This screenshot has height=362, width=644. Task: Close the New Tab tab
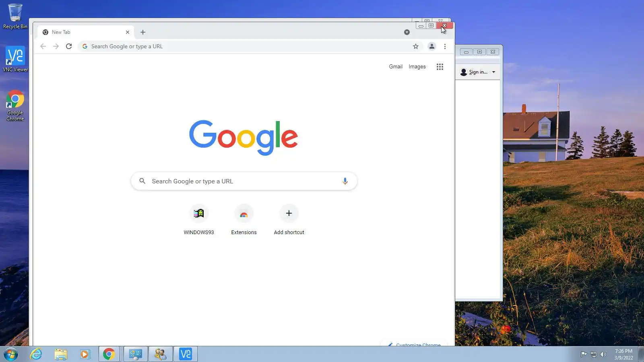128,32
